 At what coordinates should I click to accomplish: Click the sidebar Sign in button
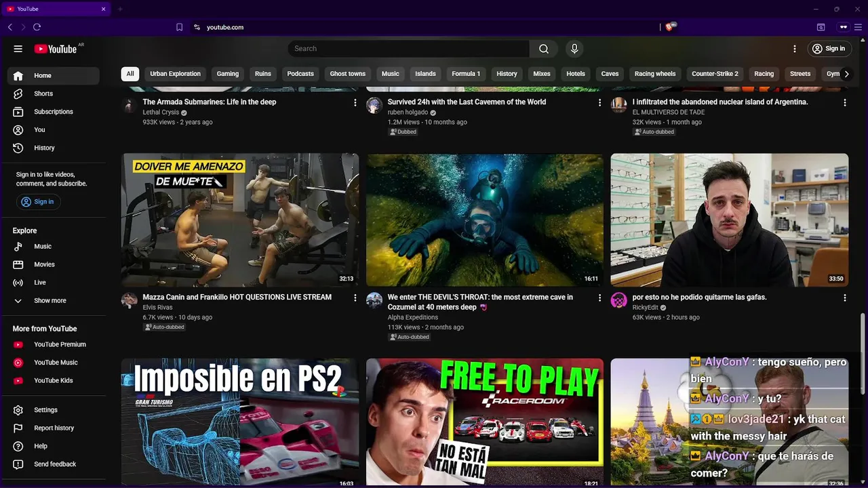coord(38,202)
